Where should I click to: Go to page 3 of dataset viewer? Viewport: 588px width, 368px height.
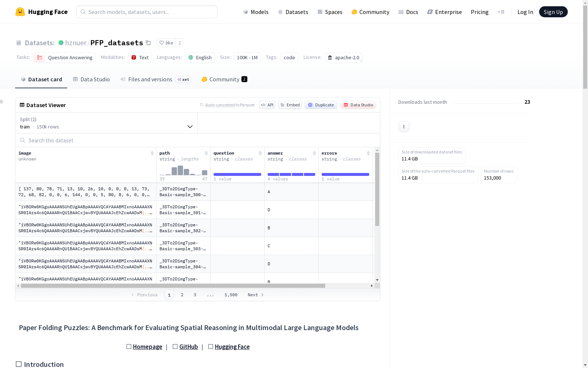pyautogui.click(x=195, y=295)
